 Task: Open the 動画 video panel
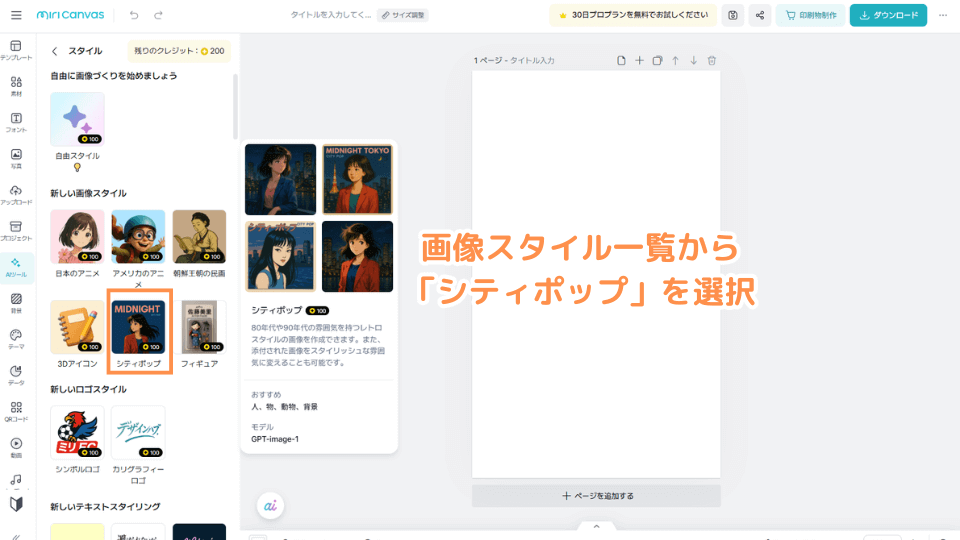17,448
